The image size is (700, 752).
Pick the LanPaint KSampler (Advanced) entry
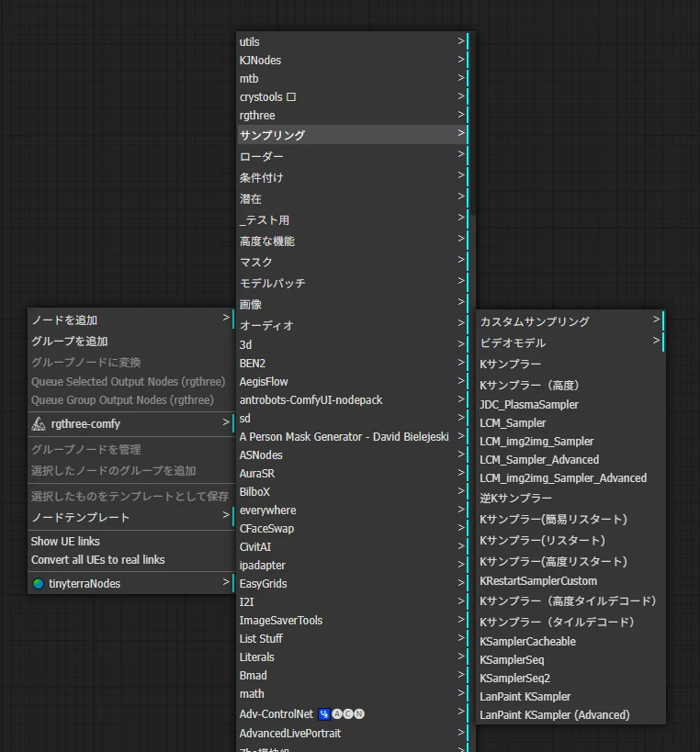pyautogui.click(x=555, y=714)
